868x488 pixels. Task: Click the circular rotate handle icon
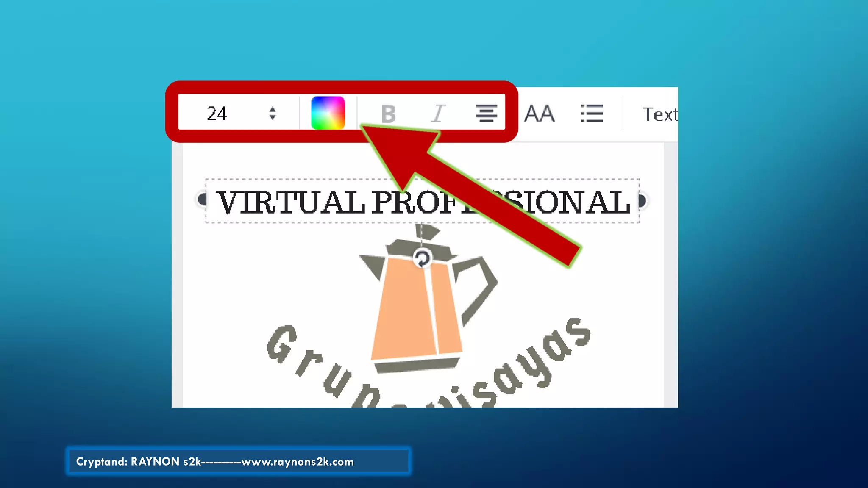coord(422,259)
